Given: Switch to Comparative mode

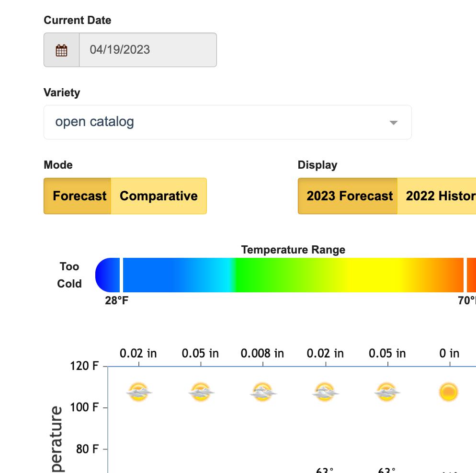Looking at the screenshot, I should pyautogui.click(x=159, y=196).
